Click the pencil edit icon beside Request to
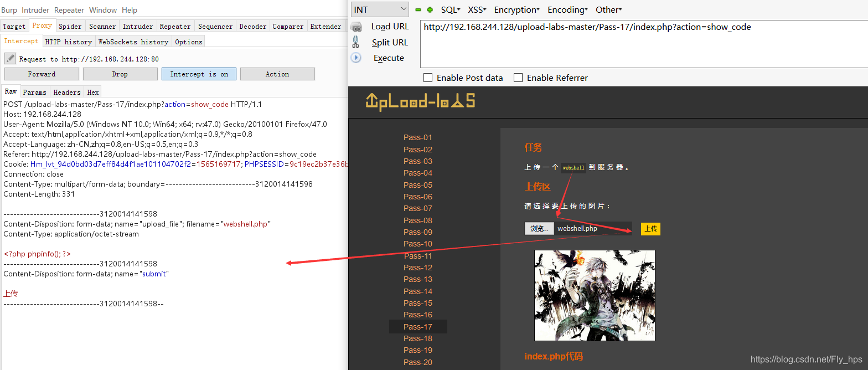 10,58
